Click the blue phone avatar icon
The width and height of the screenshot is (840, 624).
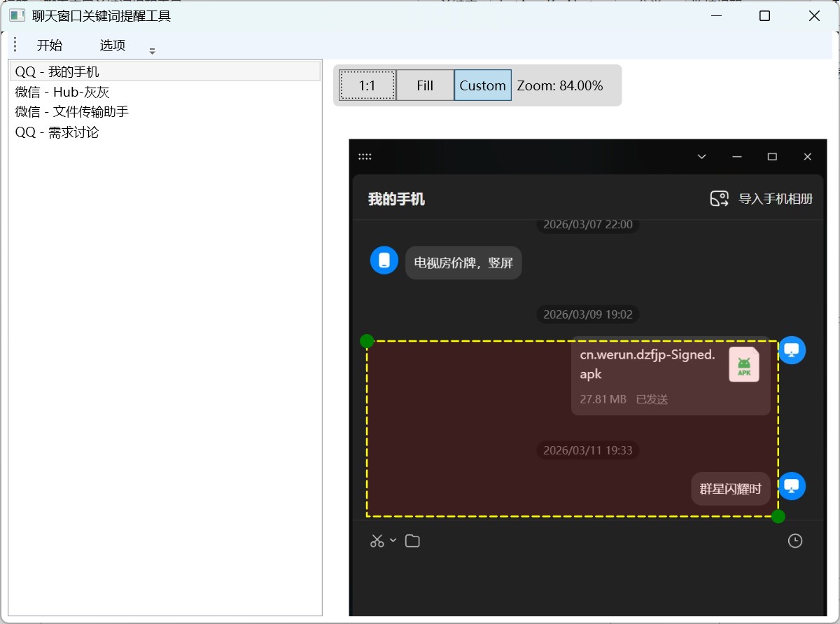pos(384,261)
